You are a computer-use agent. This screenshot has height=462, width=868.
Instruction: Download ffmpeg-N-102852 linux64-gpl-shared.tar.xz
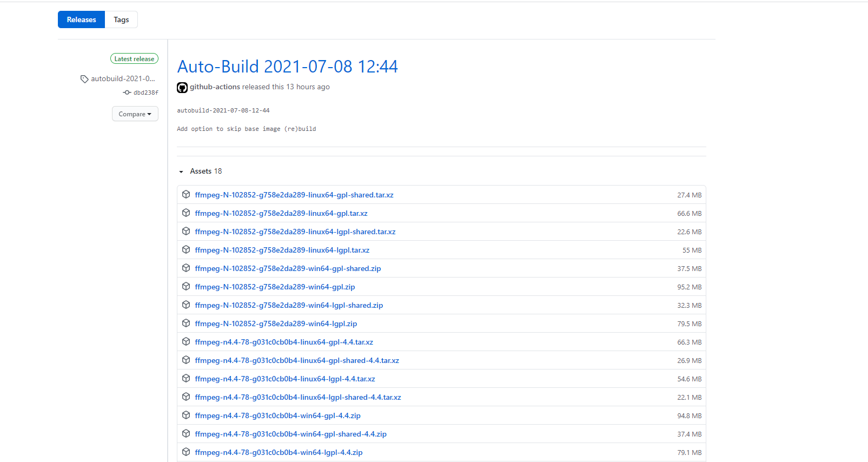tap(294, 195)
